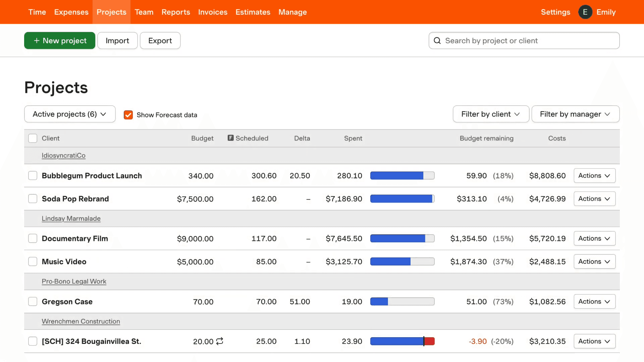
Task: Open the Bubblegum Product Launch project
Action: (92, 176)
